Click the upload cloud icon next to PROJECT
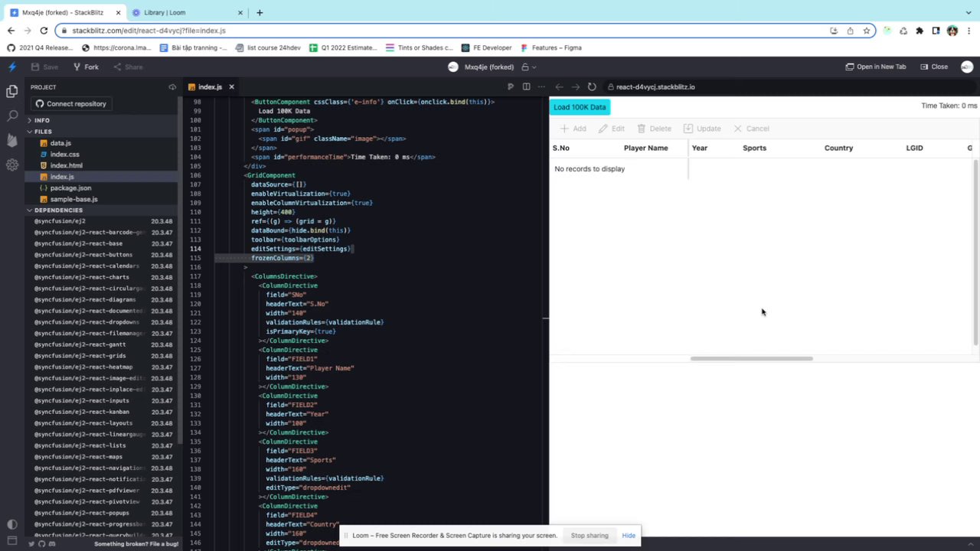 point(172,87)
